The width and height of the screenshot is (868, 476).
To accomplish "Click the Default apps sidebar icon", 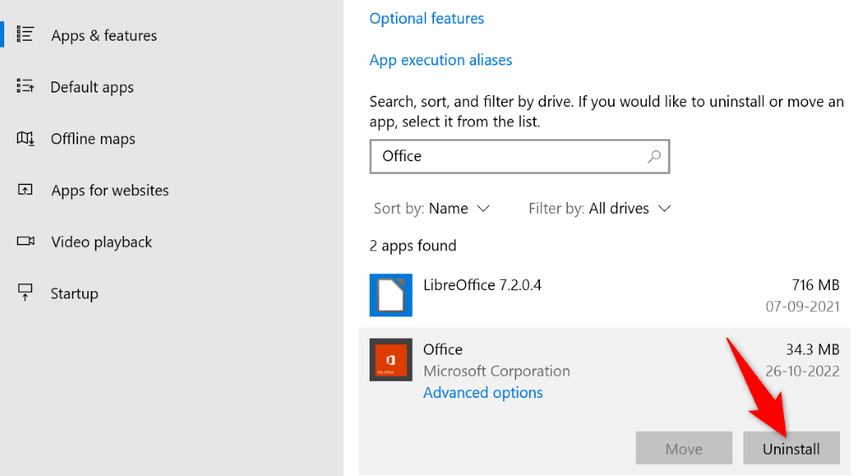I will (25, 87).
